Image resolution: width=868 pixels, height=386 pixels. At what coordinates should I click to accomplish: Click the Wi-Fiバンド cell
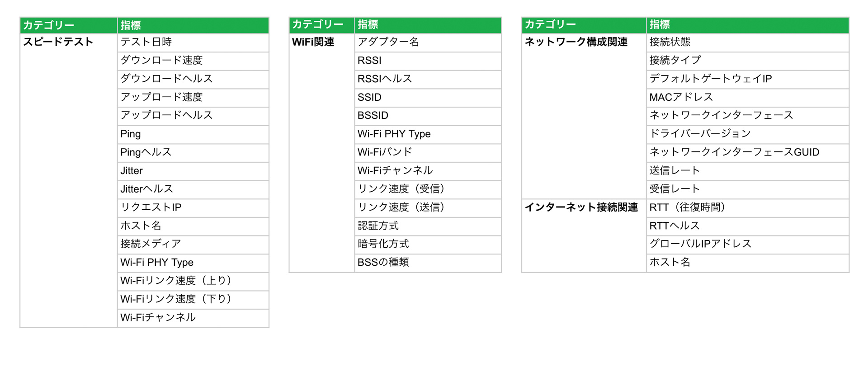[x=385, y=152]
